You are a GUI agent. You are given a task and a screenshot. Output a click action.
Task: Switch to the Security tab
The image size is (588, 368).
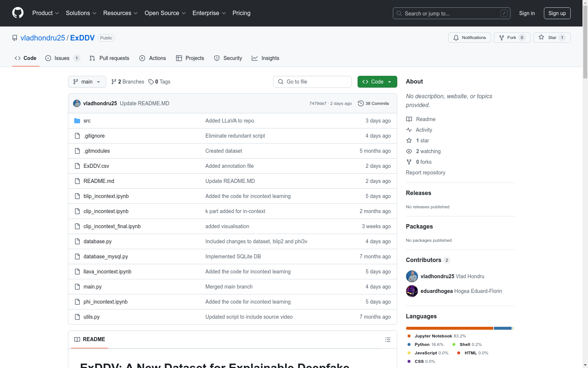coord(228,58)
